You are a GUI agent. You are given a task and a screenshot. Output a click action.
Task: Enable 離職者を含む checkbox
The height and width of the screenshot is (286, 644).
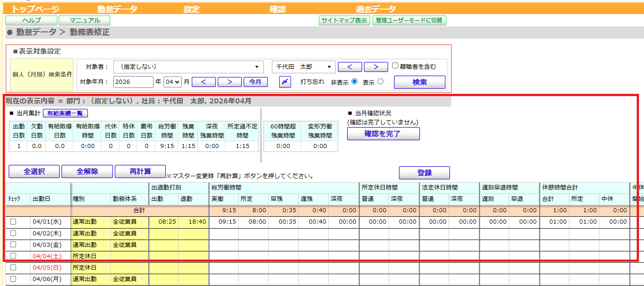[x=395, y=66]
